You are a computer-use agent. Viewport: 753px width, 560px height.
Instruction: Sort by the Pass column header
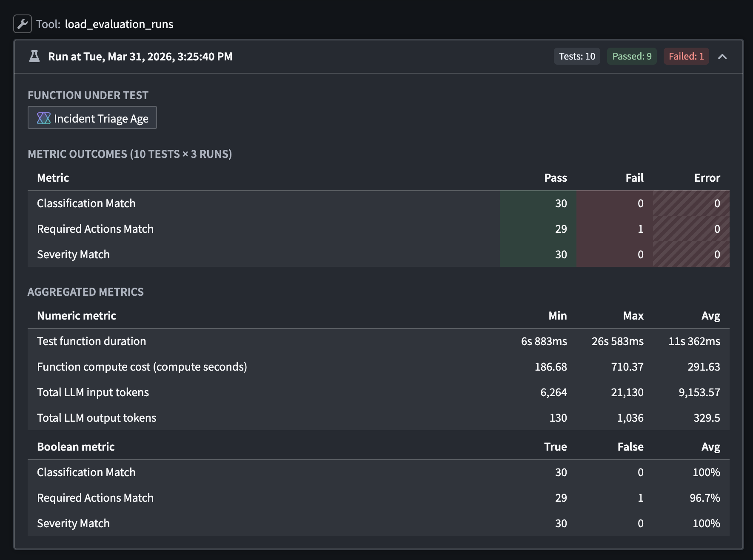tap(556, 178)
